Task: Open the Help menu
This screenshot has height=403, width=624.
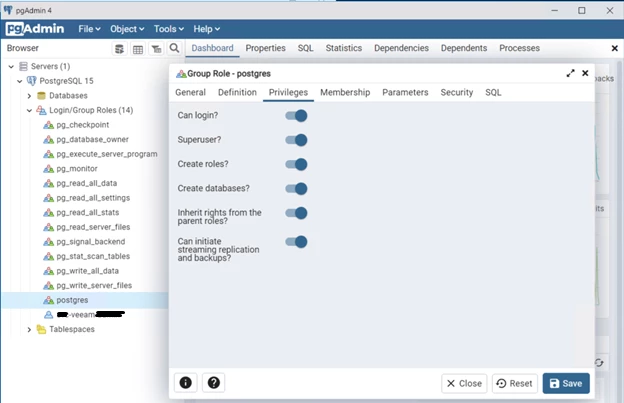Action: pos(207,29)
